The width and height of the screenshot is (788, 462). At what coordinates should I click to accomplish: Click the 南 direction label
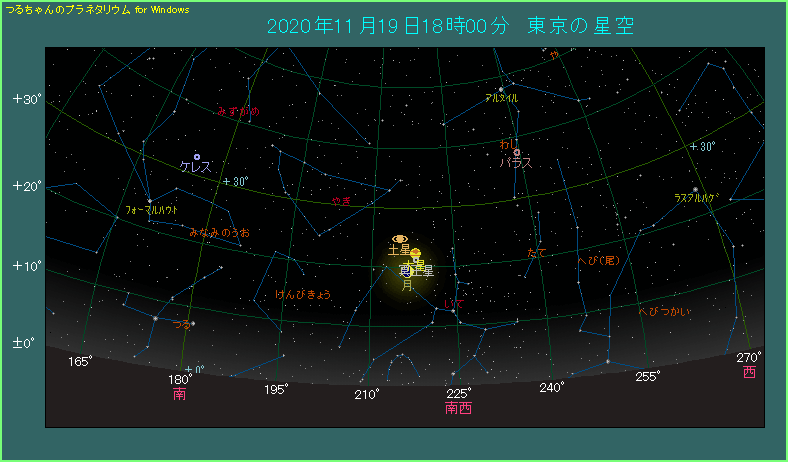[x=180, y=395]
